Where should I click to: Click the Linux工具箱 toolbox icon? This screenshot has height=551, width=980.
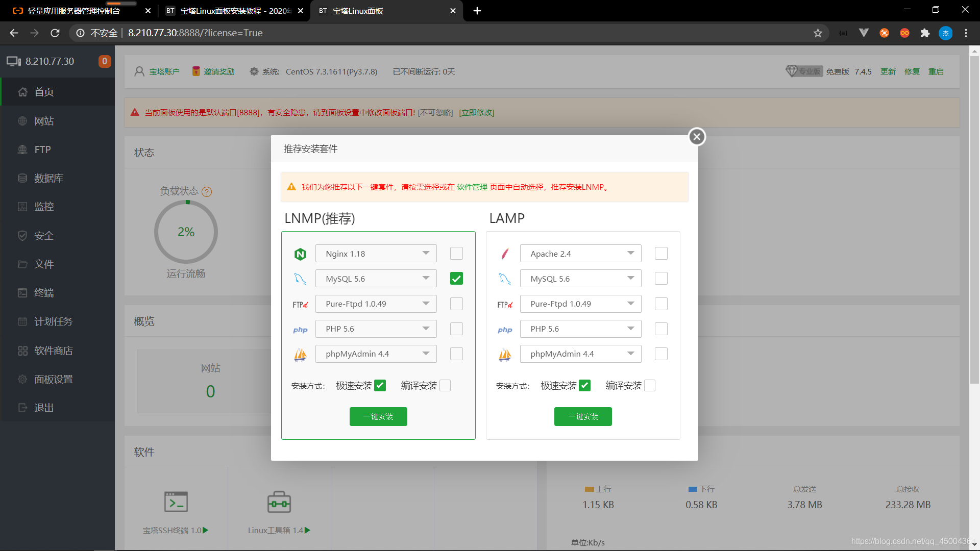[279, 502]
